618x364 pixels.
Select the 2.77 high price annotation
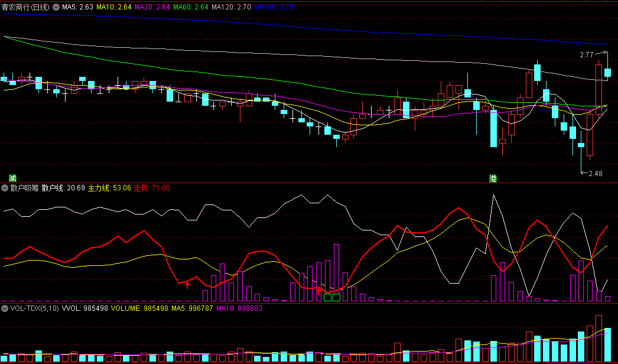pyautogui.click(x=587, y=55)
